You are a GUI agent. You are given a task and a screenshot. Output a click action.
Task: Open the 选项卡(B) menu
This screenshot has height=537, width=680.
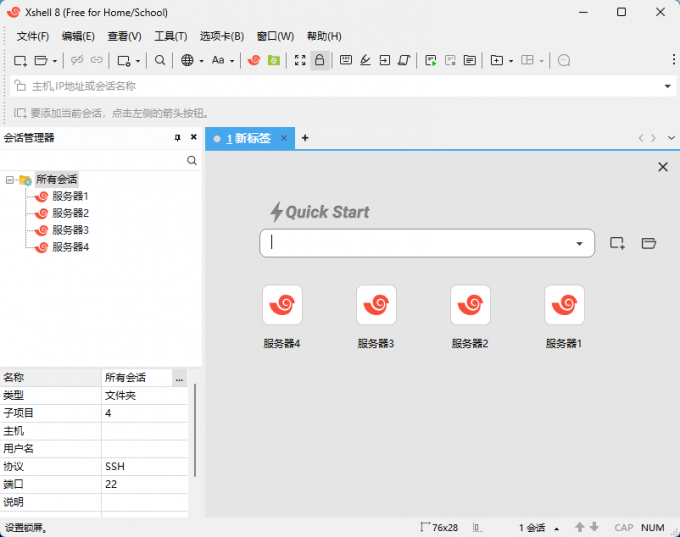click(x=222, y=36)
